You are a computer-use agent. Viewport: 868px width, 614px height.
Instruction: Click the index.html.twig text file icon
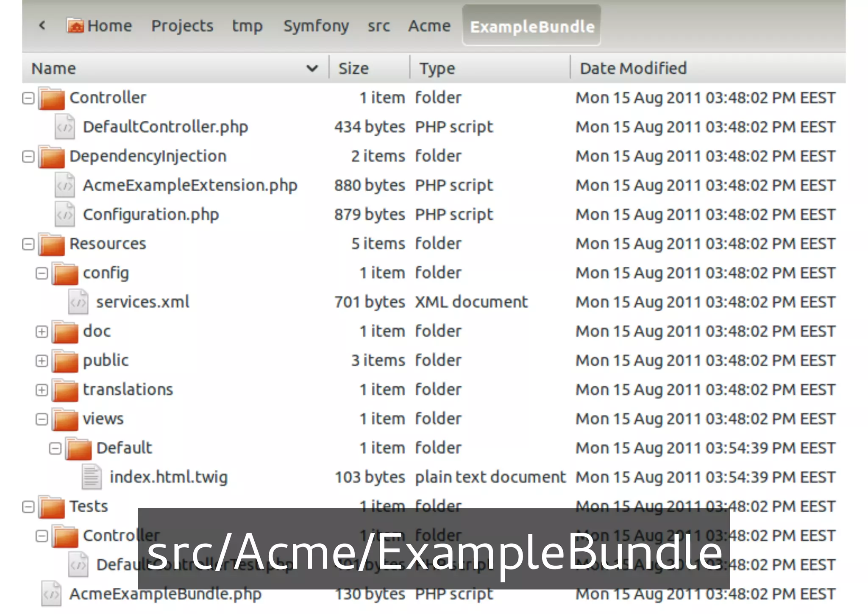tap(92, 477)
